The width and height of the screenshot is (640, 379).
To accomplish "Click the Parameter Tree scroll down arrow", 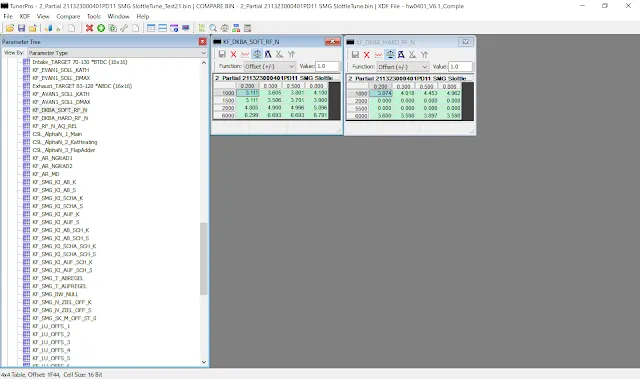I will point(204,362).
